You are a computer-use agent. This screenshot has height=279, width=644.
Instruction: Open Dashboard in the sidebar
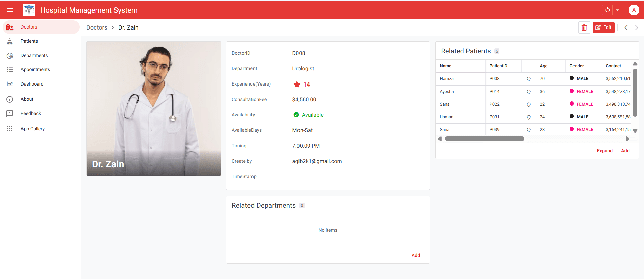point(41,84)
